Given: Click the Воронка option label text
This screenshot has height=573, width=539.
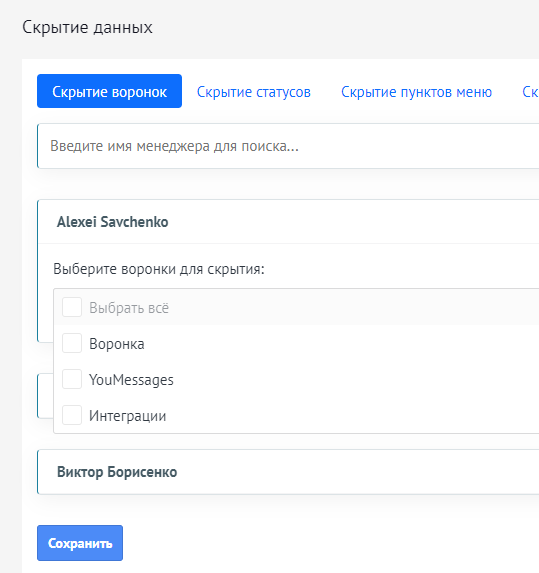Looking at the screenshot, I should (117, 344).
